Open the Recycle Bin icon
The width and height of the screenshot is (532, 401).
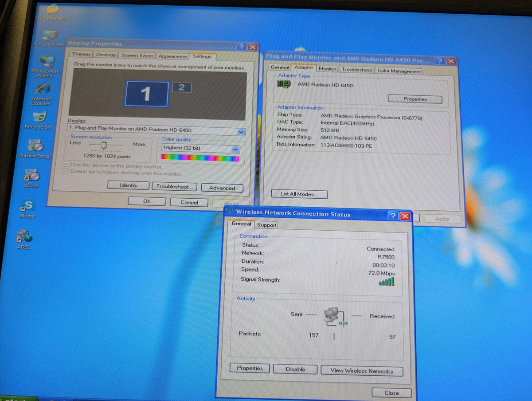pyautogui.click(x=39, y=121)
